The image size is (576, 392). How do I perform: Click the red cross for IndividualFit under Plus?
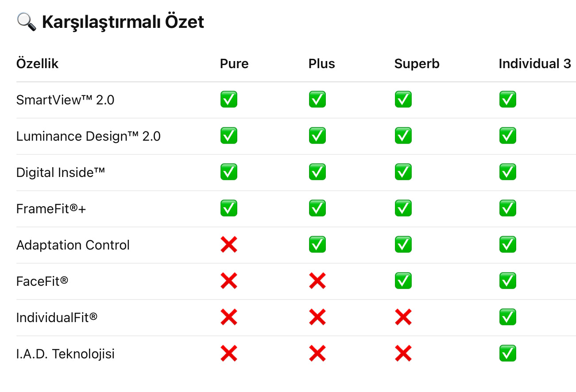coord(317,317)
